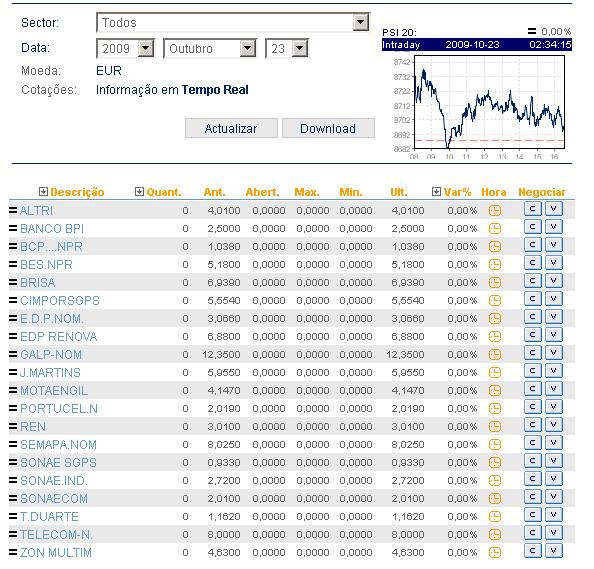
Task: Click the SEMAPA.NOM previous price 8,0250
Action: 224,444
